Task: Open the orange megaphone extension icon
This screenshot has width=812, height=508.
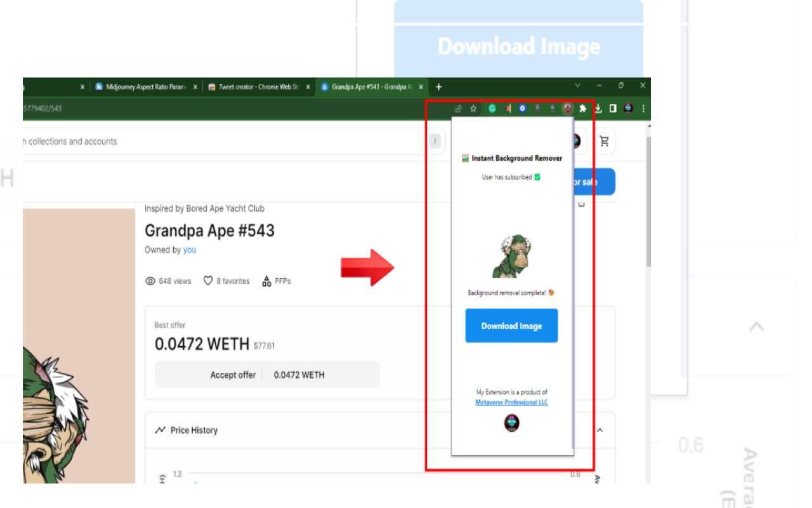Action: pos(507,109)
